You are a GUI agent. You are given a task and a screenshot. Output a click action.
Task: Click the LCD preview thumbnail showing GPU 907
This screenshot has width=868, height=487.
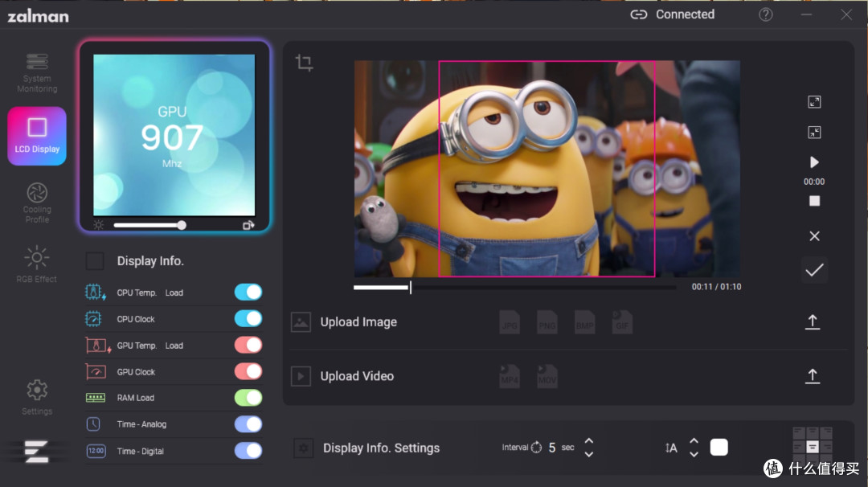click(x=174, y=135)
